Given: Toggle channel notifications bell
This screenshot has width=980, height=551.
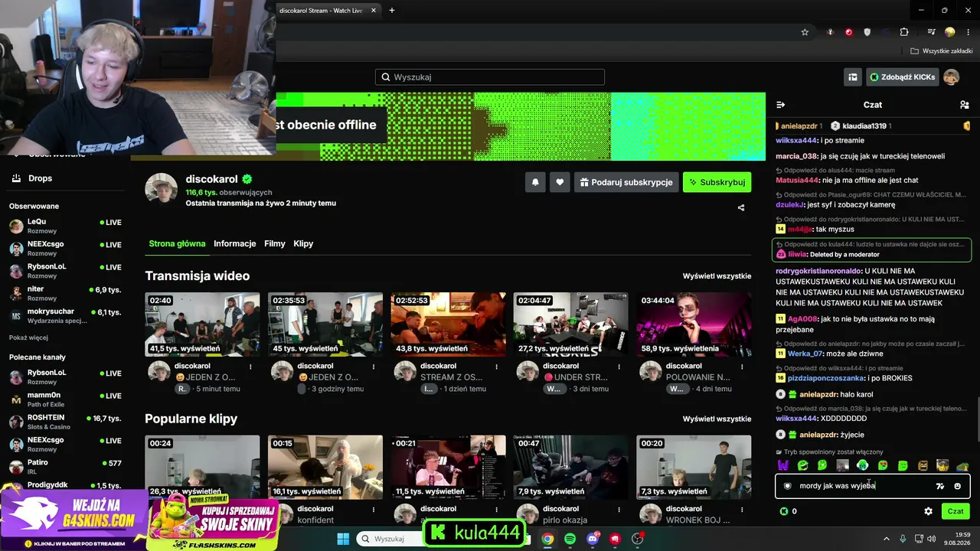Looking at the screenshot, I should coord(535,182).
